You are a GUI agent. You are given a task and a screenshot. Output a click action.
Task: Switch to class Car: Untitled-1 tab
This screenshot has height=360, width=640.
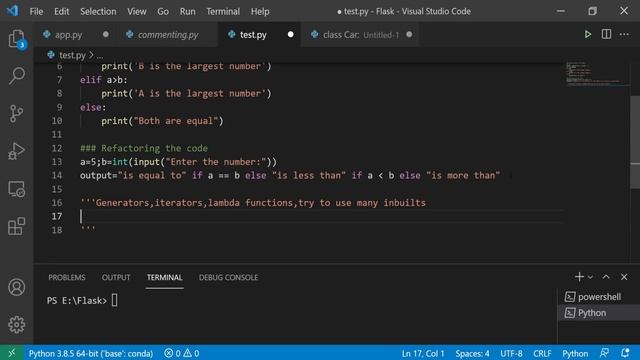click(x=361, y=35)
